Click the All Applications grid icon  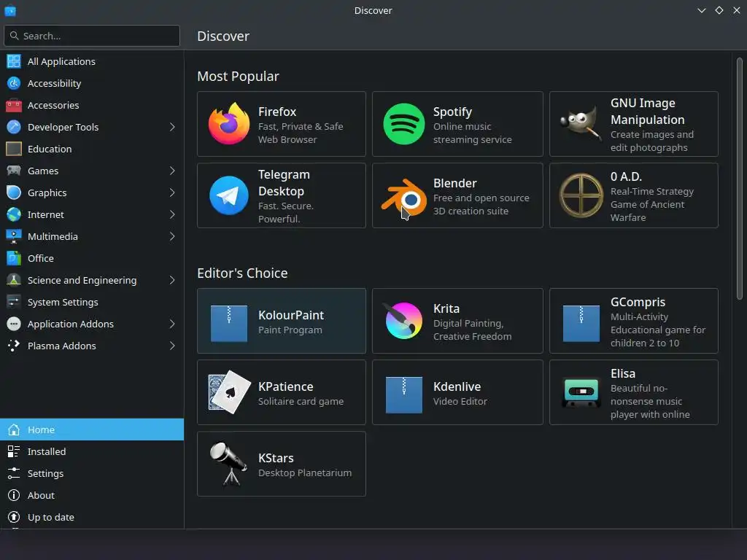point(14,61)
